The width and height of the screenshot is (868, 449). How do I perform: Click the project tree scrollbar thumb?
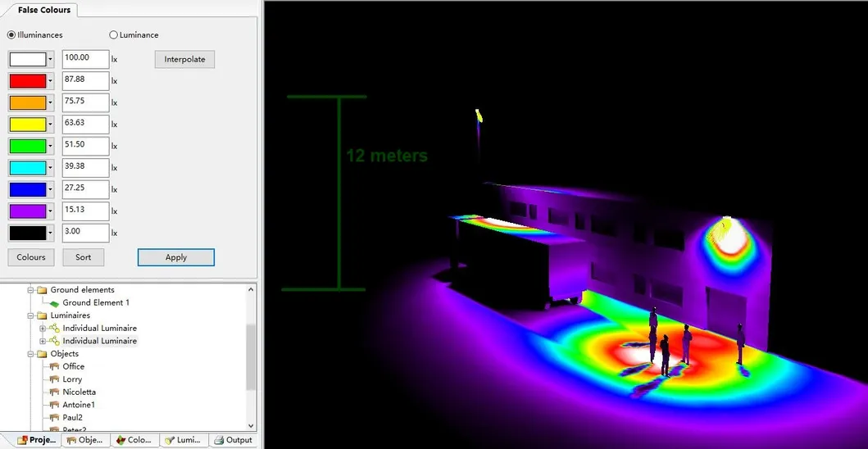click(252, 357)
